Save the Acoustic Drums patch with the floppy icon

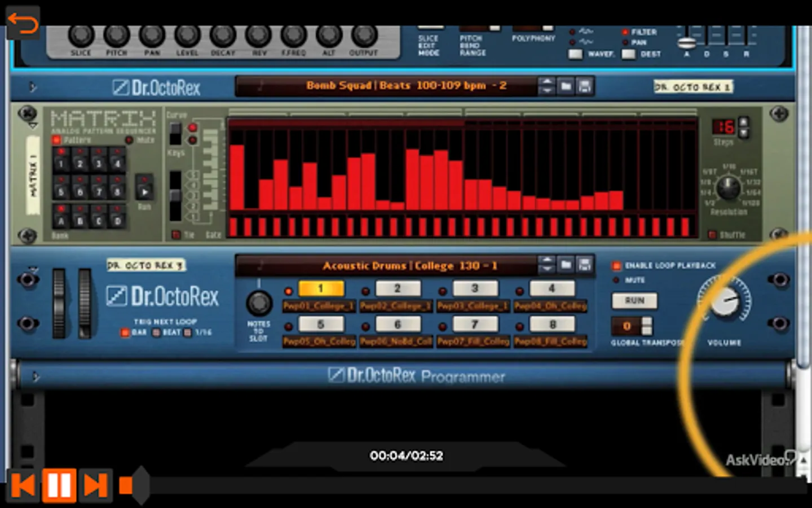[585, 265]
